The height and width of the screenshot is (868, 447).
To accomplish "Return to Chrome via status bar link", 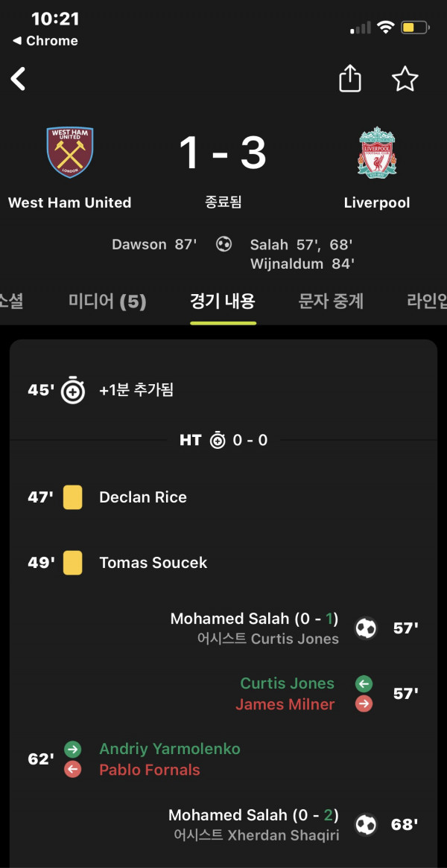I will (45, 40).
